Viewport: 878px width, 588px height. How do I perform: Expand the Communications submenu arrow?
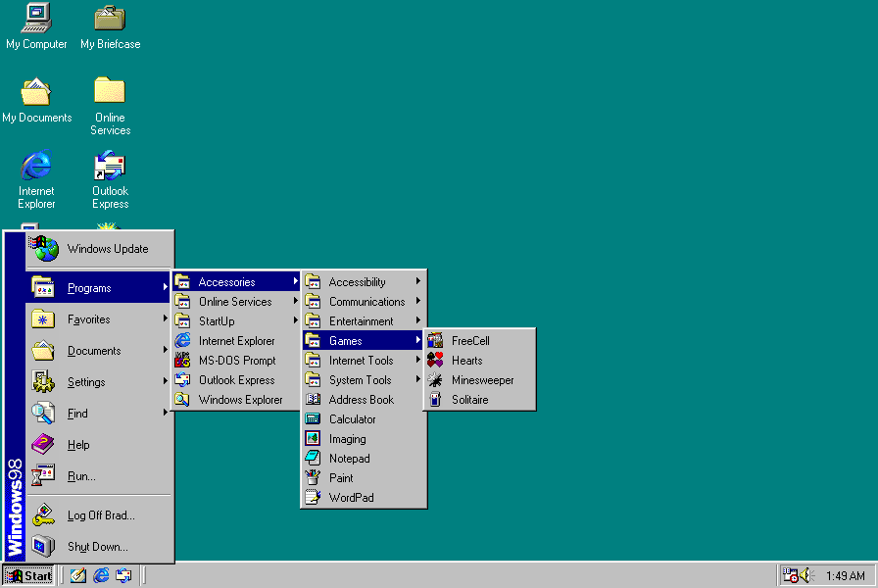[x=418, y=301]
